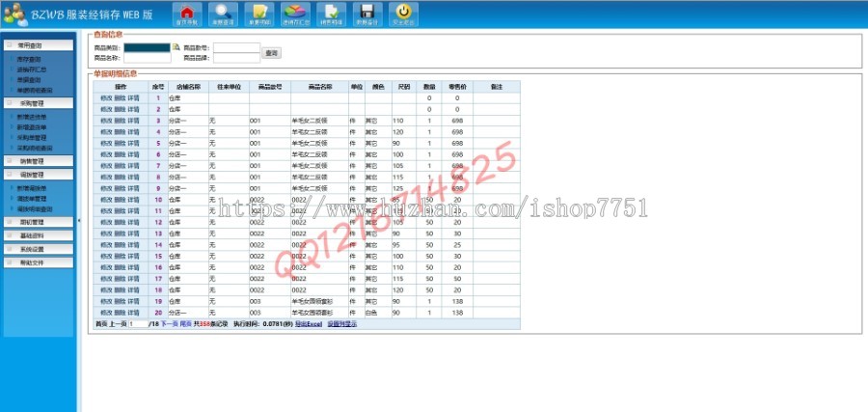
Task: Open 库存查询 in the sidebar
Action: pyautogui.click(x=29, y=59)
